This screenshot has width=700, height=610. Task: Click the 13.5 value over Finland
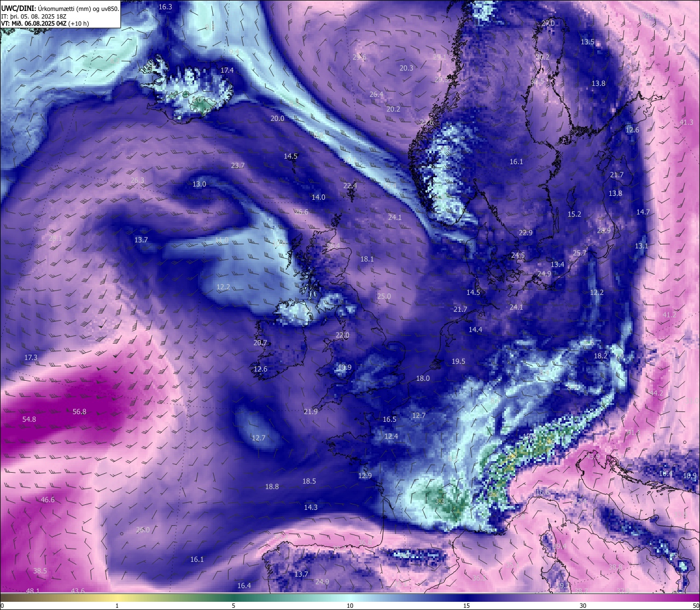coord(587,42)
